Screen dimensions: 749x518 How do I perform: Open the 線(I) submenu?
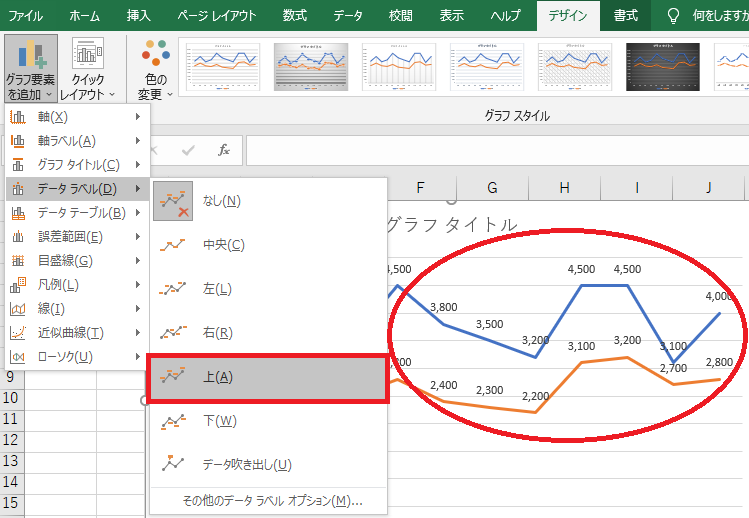tap(77, 309)
